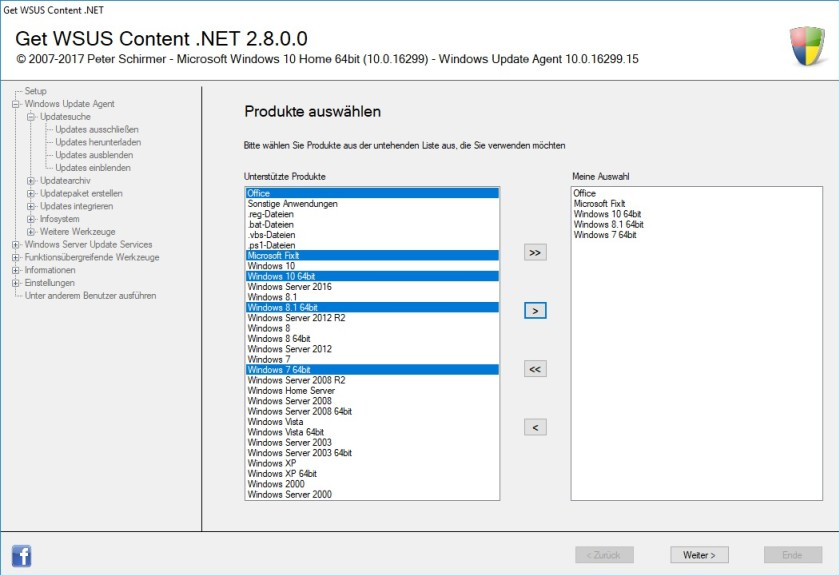839x575 pixels.
Task: Collapse the Windows Update Agent node
Action: click(x=16, y=104)
